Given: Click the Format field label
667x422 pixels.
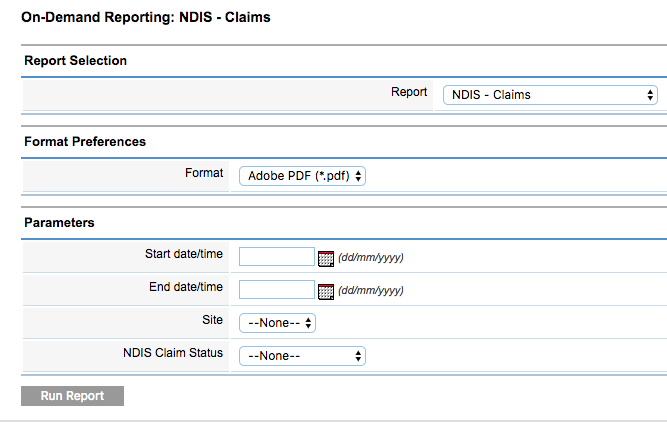Looking at the screenshot, I should [x=204, y=173].
